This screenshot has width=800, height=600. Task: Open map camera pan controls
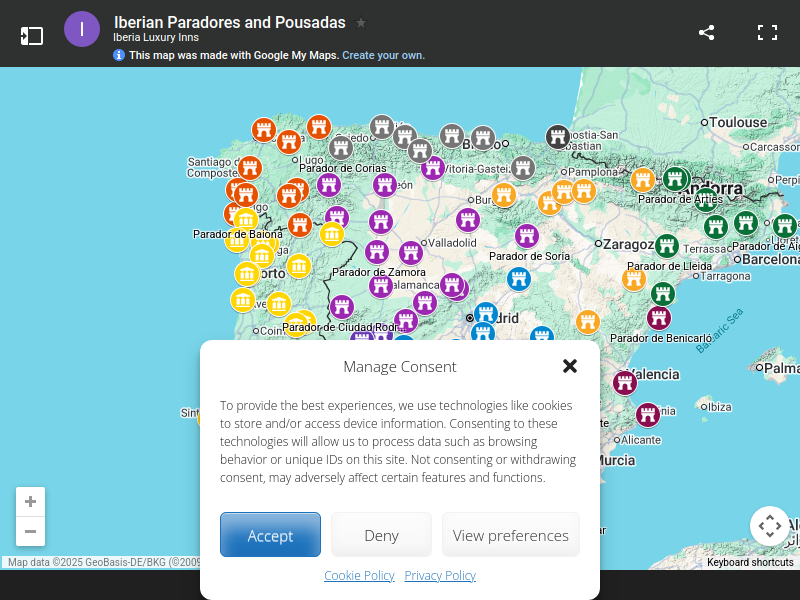pos(769,525)
